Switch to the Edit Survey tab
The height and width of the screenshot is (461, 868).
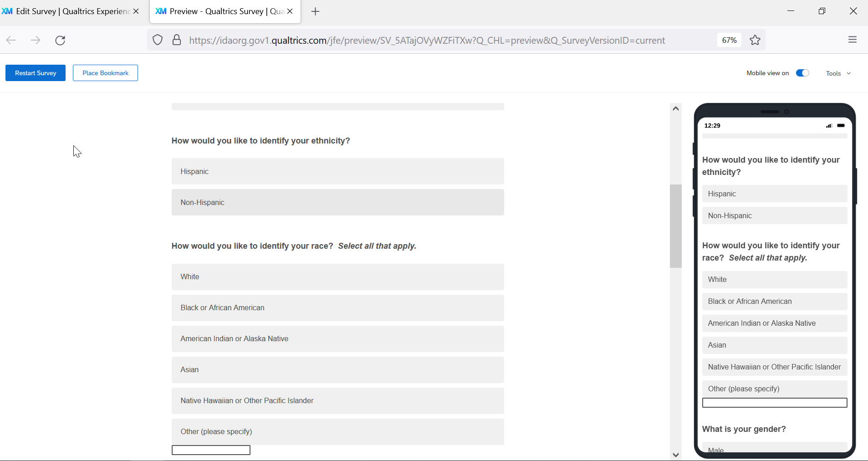coord(68,11)
